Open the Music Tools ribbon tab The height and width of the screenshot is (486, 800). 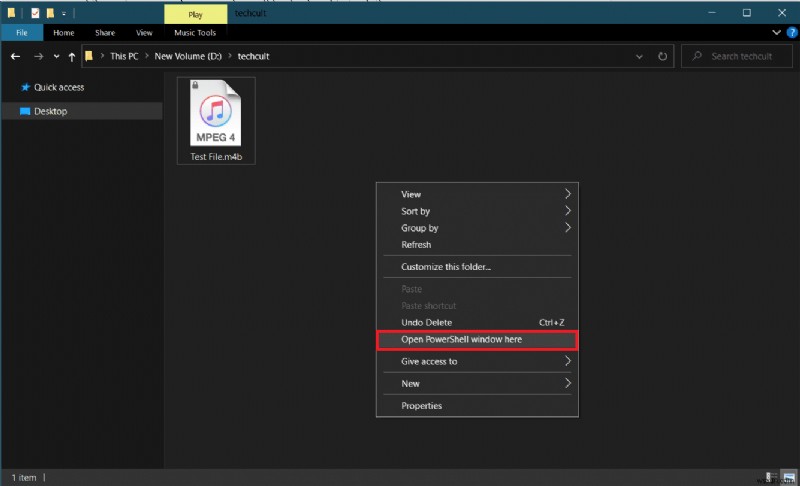[x=194, y=33]
